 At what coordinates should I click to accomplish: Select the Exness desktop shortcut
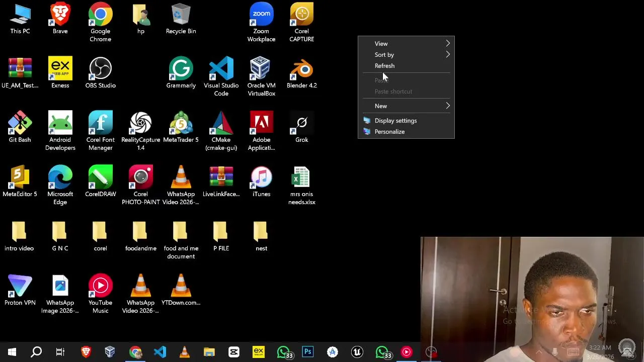60,73
